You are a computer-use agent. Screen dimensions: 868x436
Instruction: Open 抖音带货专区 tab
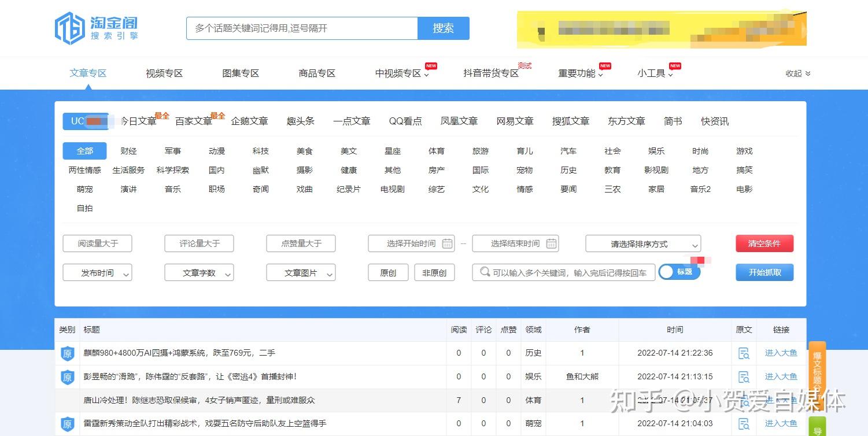tap(491, 73)
